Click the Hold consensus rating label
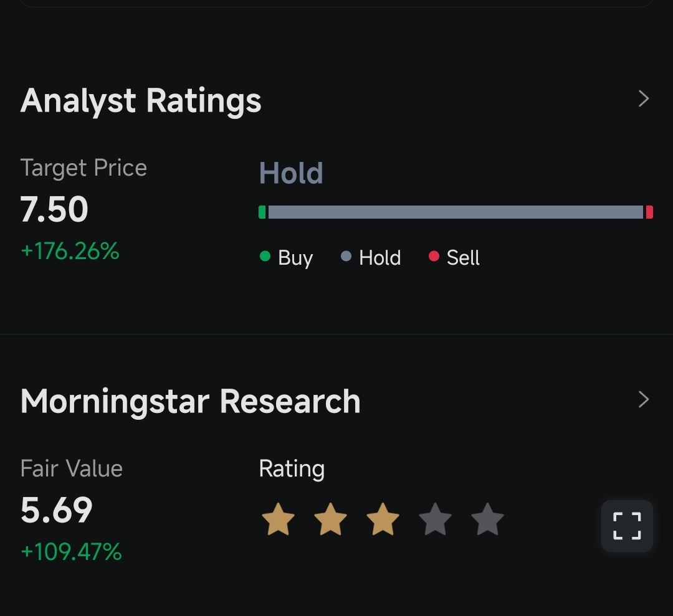This screenshot has width=673, height=616. (291, 173)
